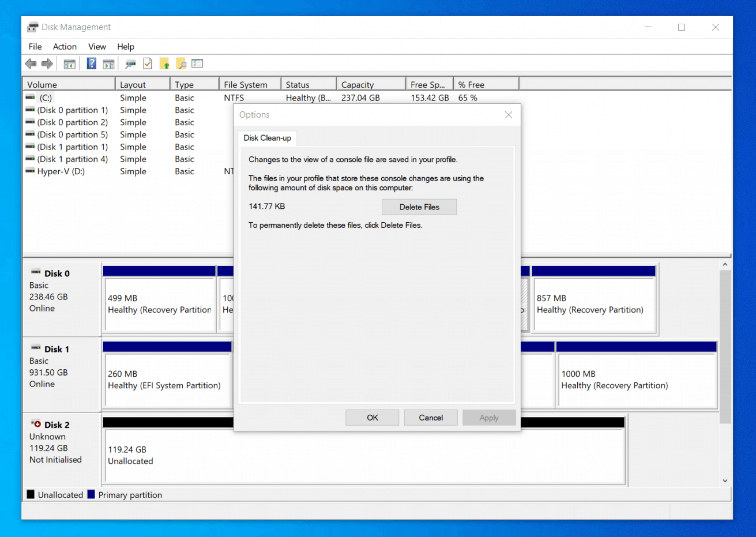This screenshot has width=756, height=537.
Task: Click the Export List magnifier folder icon
Action: [181, 64]
